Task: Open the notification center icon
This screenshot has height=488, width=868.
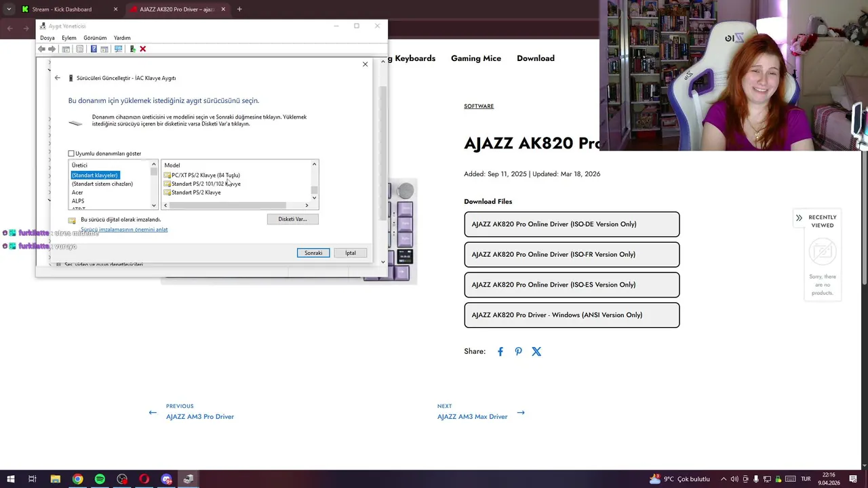Action: pyautogui.click(x=853, y=479)
